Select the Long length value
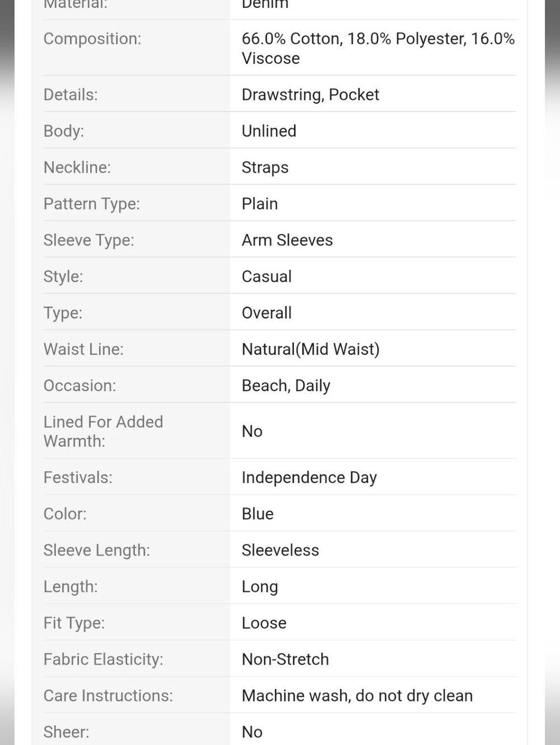The width and height of the screenshot is (560, 745). (x=260, y=587)
